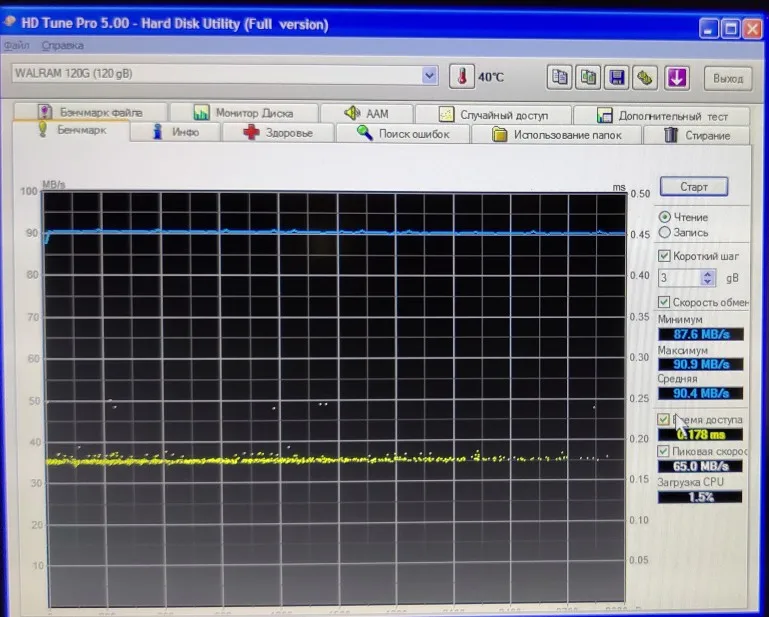Toggle the Короткий шаг checkbox
This screenshot has width=769, height=617.
[x=665, y=256]
